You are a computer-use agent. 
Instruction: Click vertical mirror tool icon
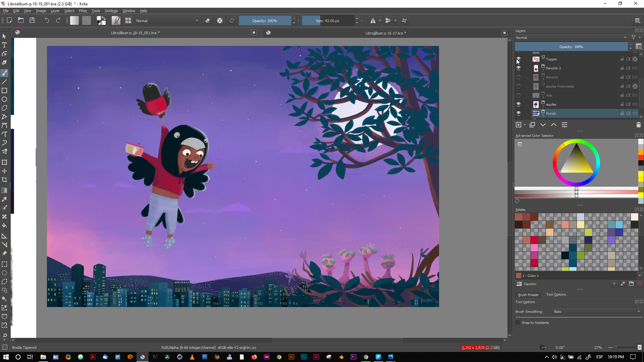point(388,20)
